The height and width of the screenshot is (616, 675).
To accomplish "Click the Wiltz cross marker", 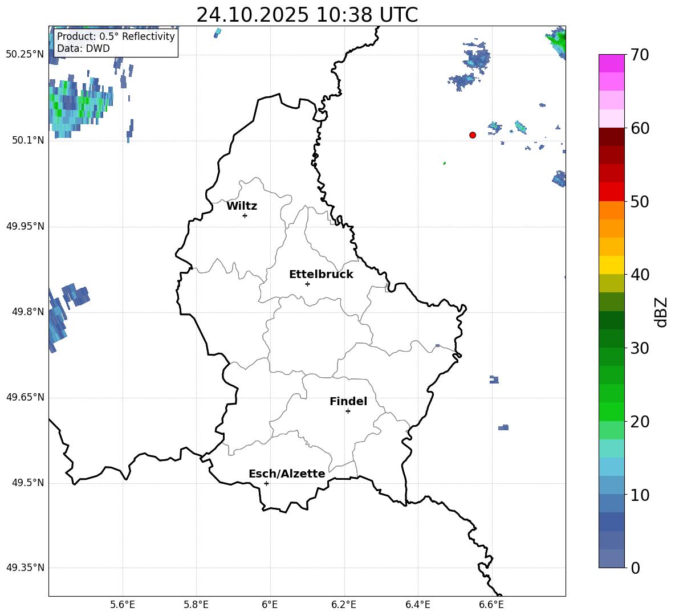I will (x=245, y=215).
